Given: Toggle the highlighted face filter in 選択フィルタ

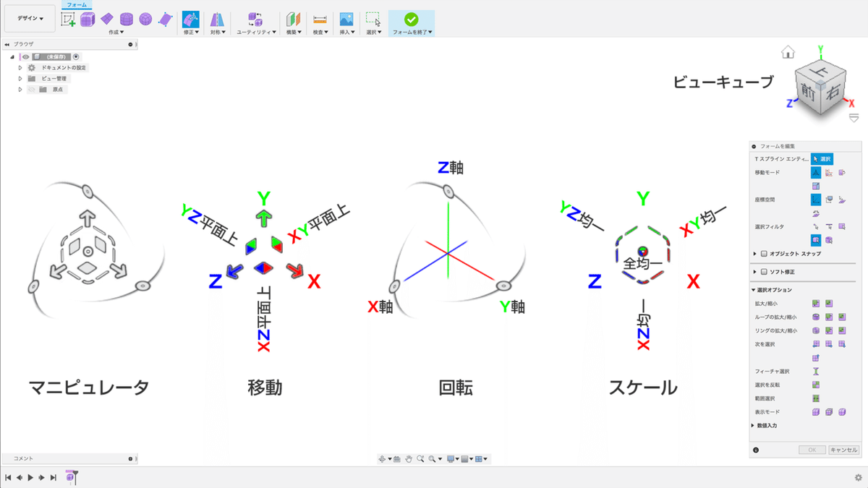Looking at the screenshot, I should point(816,240).
